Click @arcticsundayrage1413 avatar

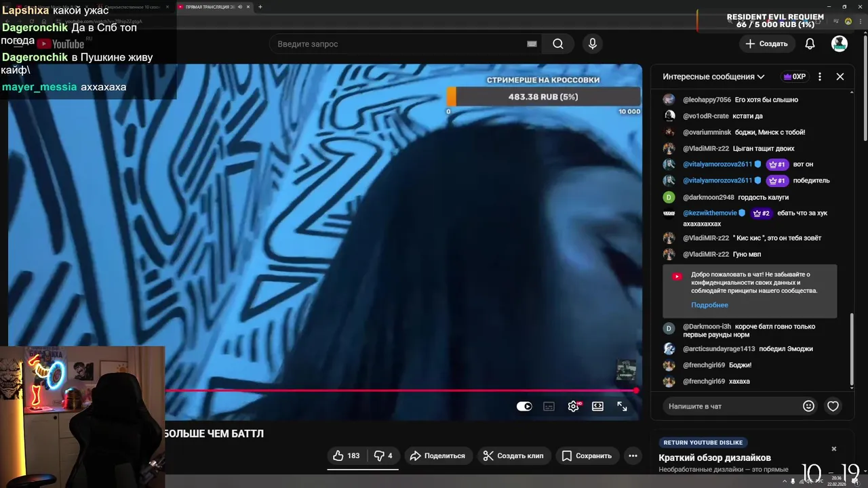point(669,349)
